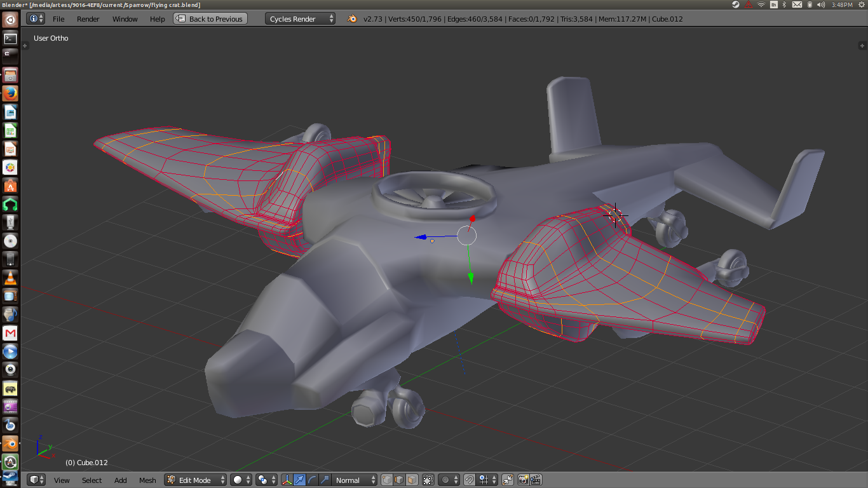This screenshot has height=488, width=868.
Task: Open the 3D View editor type selector
Action: [x=36, y=480]
